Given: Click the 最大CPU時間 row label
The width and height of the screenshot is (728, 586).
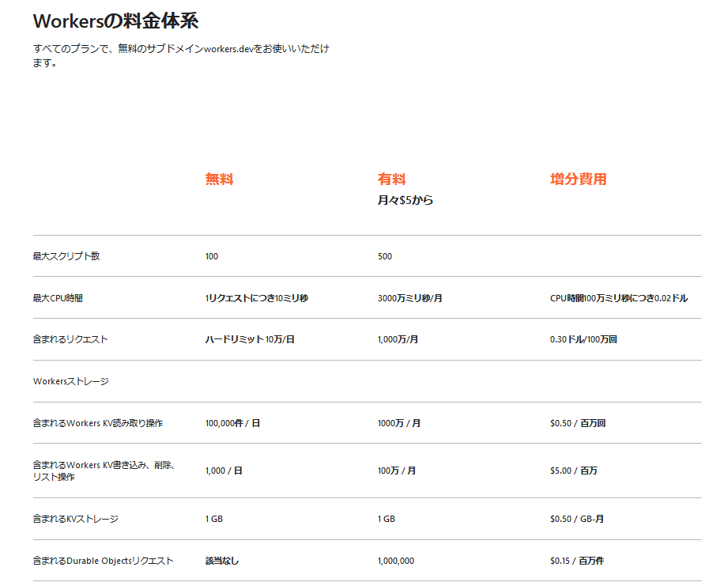Looking at the screenshot, I should (x=58, y=298).
